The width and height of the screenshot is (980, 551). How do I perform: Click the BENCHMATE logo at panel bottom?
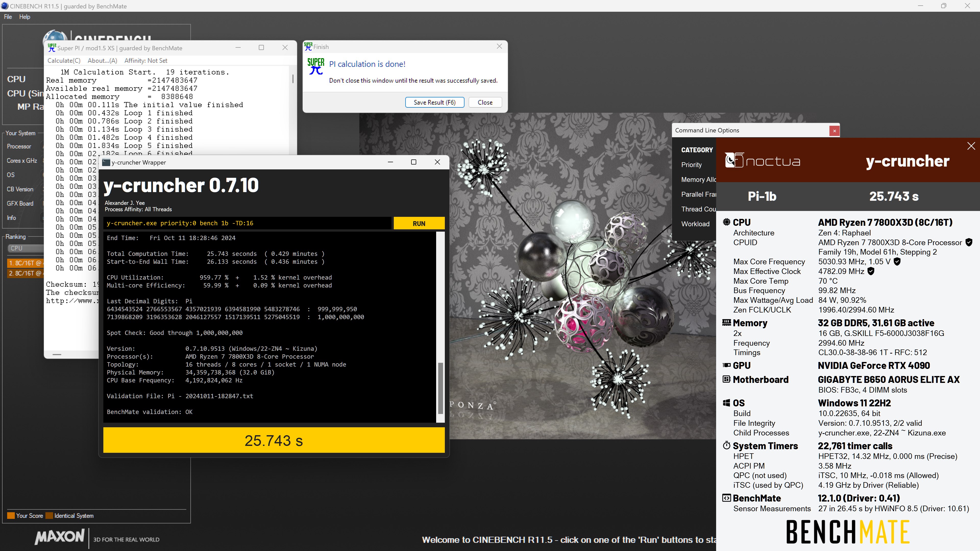(848, 532)
